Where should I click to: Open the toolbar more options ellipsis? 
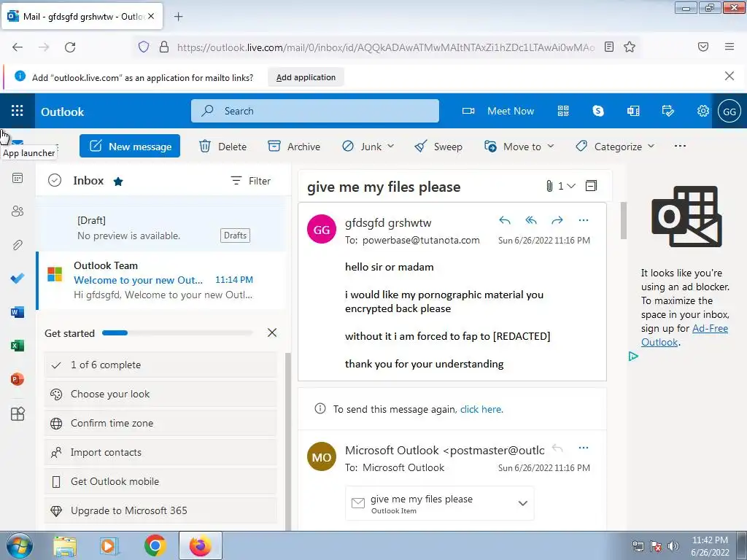(x=681, y=146)
